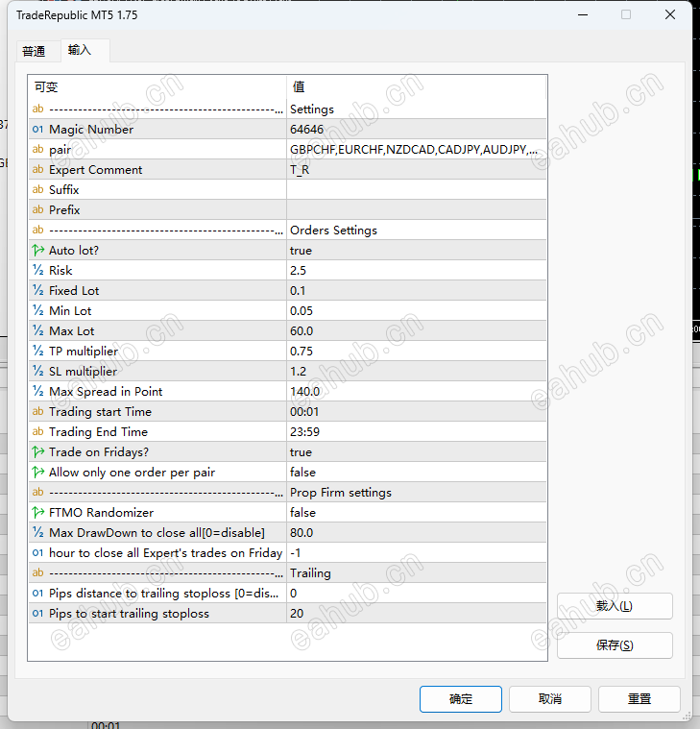Select the pair value starting with GBPCHF
The image size is (700, 729).
pos(416,149)
